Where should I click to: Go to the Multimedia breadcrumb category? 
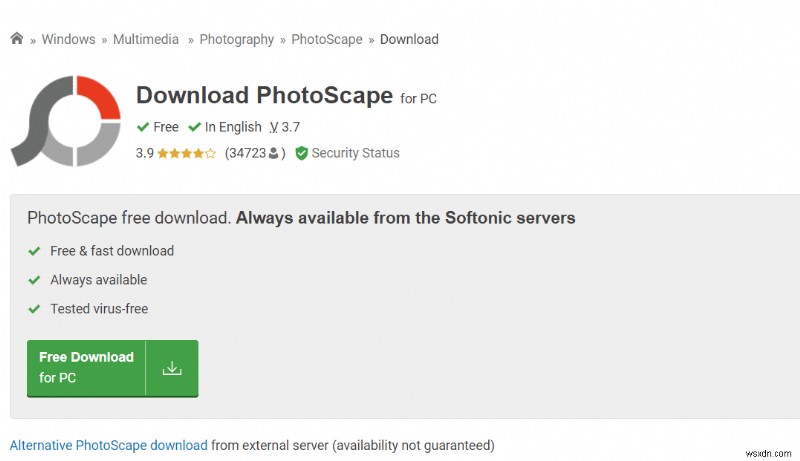(x=146, y=39)
